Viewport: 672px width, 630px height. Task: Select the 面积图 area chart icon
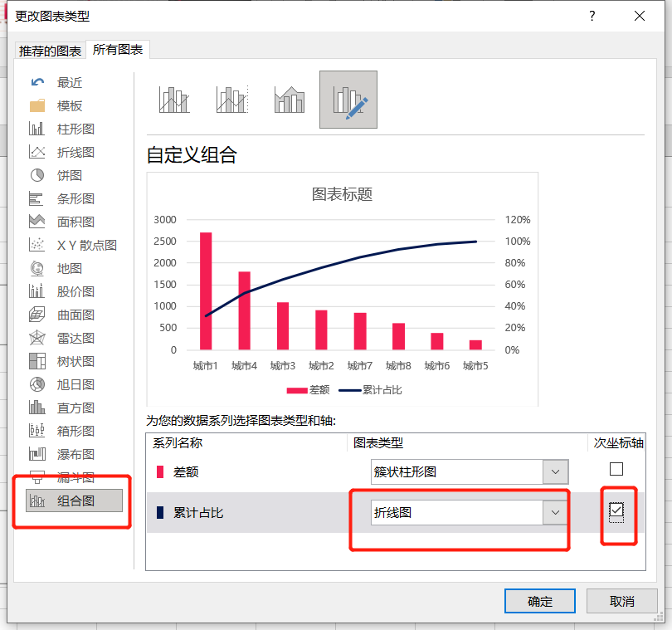tap(37, 222)
